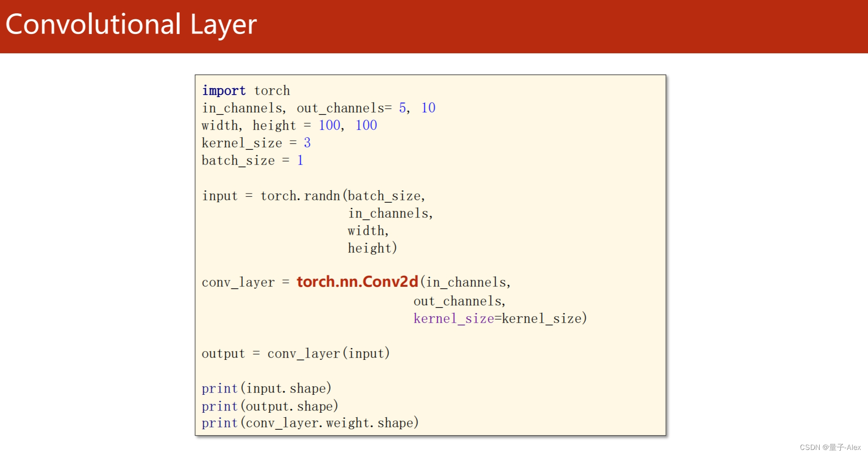Click the 'in_channels, out_channels= 5, 10' line
The height and width of the screenshot is (455, 868).
(319, 108)
